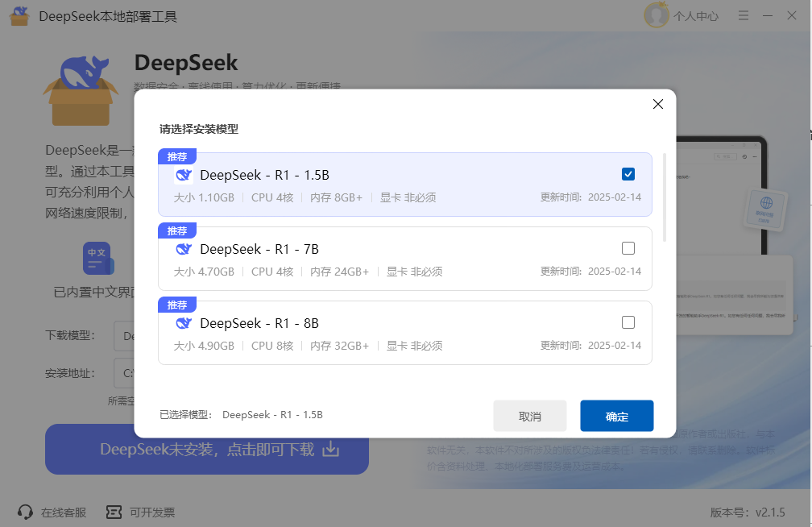Screen dimensions: 812x527
Task: Click the 大小 1.10GB size text
Action: [x=204, y=197]
